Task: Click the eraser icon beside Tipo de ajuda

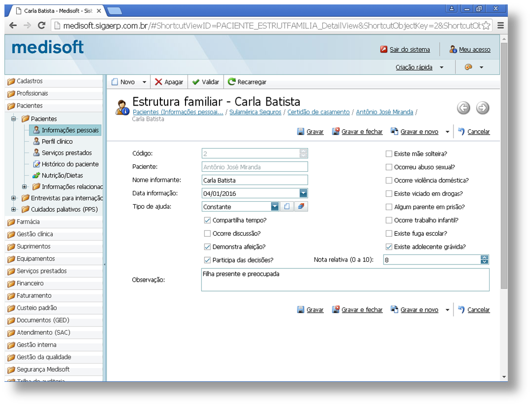Action: 301,207
